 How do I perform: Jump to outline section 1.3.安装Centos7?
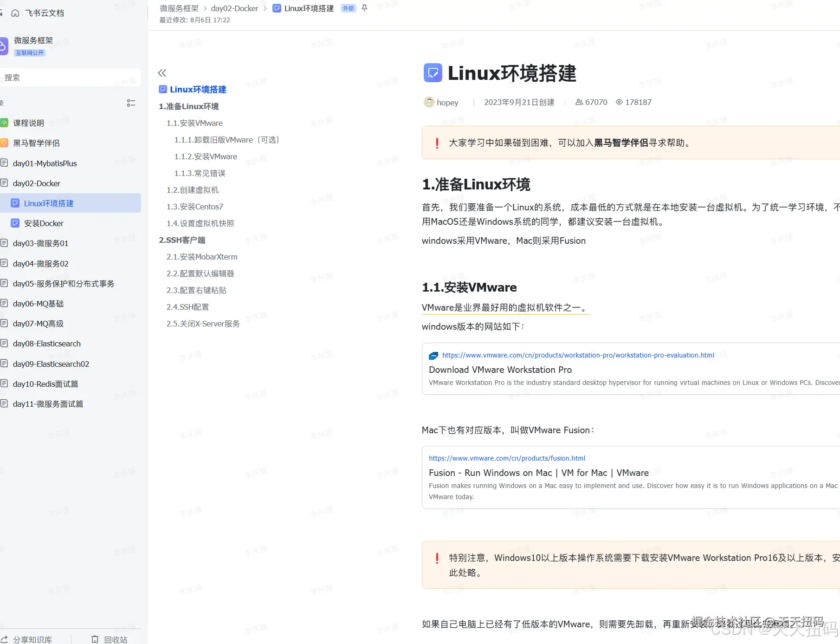click(x=195, y=207)
